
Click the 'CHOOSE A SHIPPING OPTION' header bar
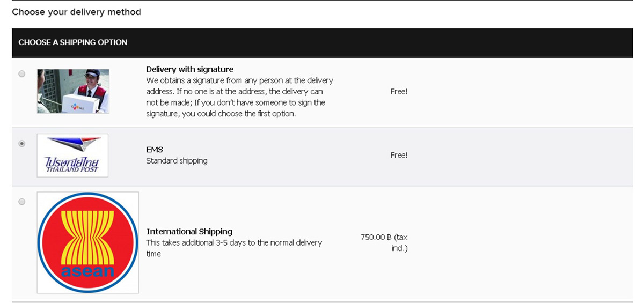click(x=322, y=42)
